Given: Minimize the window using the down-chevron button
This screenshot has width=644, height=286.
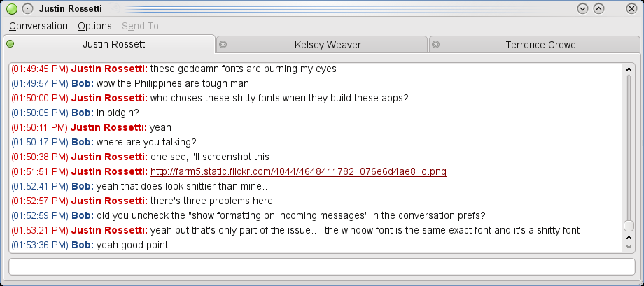Looking at the screenshot, I should tap(582, 9).
